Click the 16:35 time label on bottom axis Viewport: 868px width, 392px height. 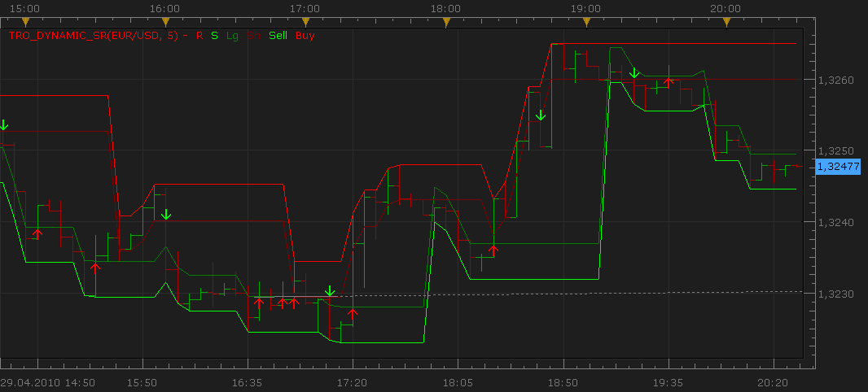[248, 382]
